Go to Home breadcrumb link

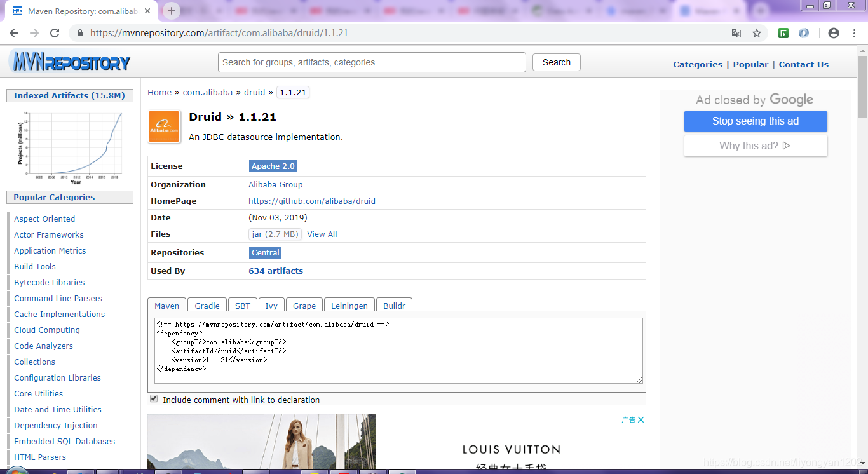point(159,92)
